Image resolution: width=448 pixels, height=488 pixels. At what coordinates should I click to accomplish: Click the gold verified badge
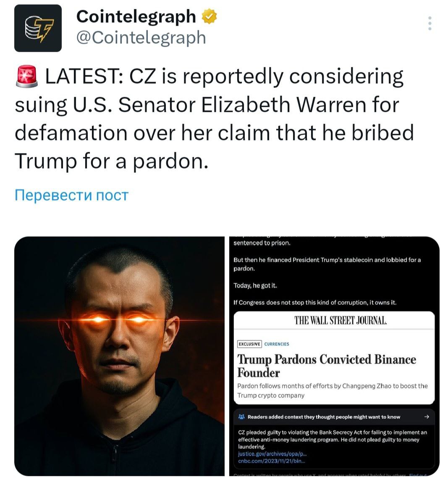[x=209, y=16]
